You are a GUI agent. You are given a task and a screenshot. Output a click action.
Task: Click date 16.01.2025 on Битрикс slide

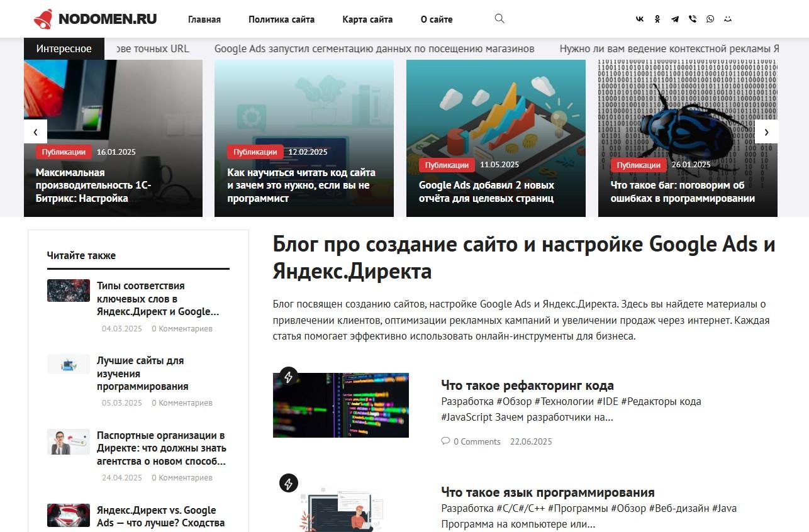[116, 152]
